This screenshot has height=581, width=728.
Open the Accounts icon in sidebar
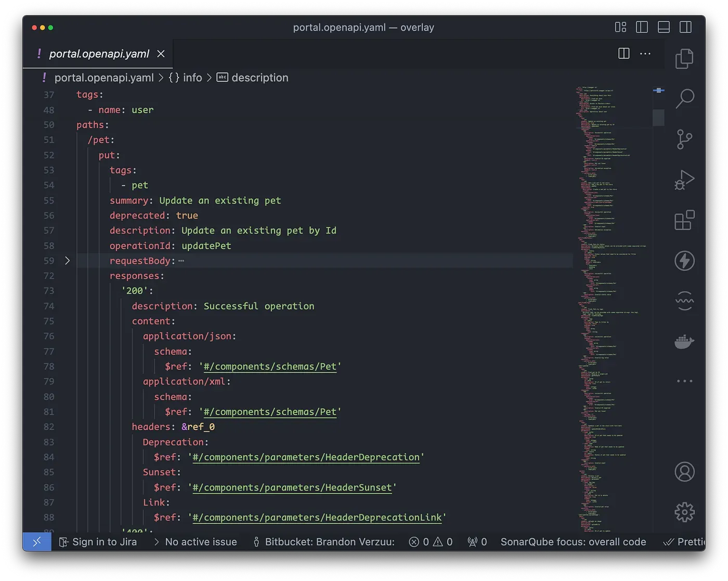pos(684,471)
